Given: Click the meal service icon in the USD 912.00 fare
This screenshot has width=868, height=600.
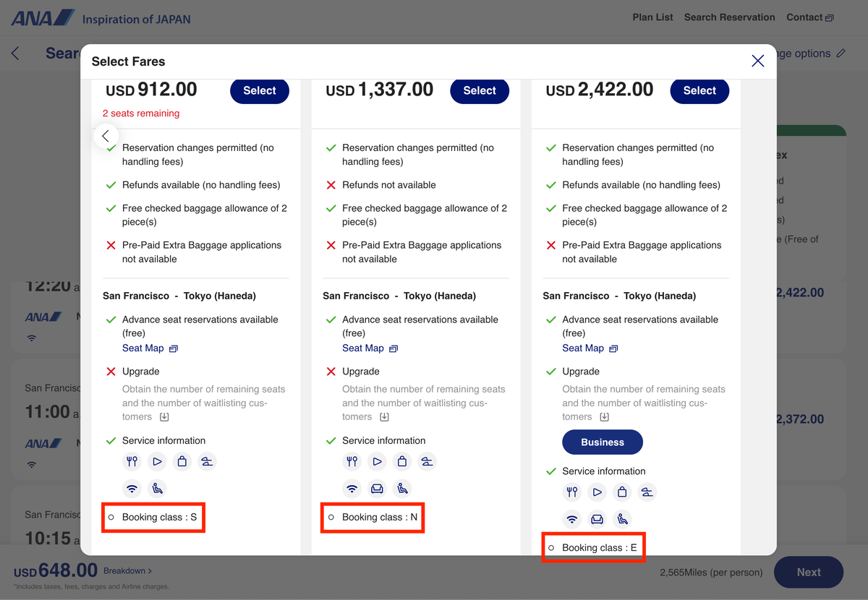Looking at the screenshot, I should (132, 462).
